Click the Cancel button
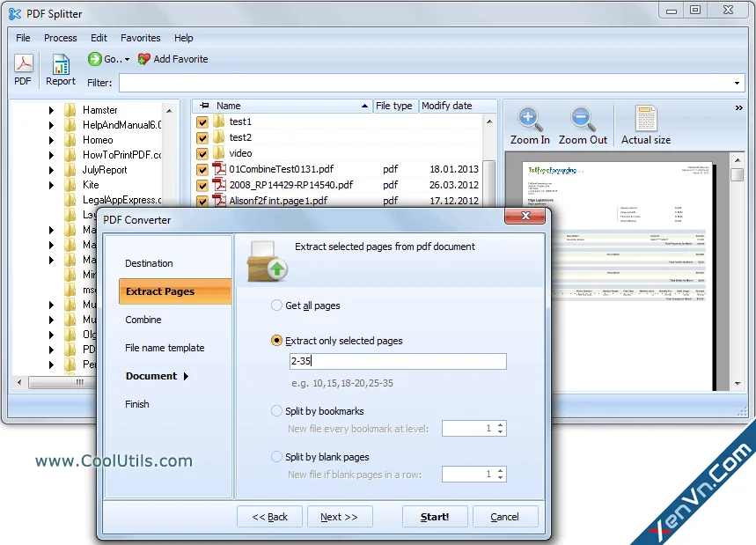 505,517
